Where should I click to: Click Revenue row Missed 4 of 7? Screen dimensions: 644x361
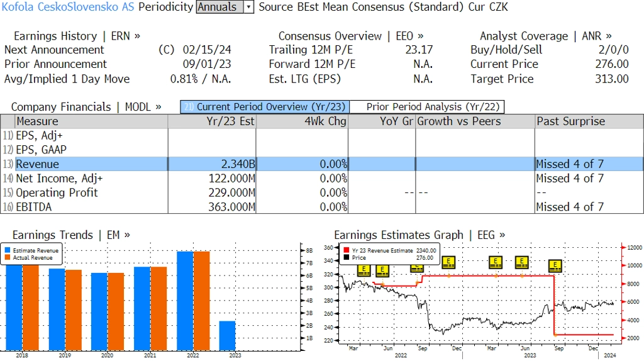(x=570, y=164)
